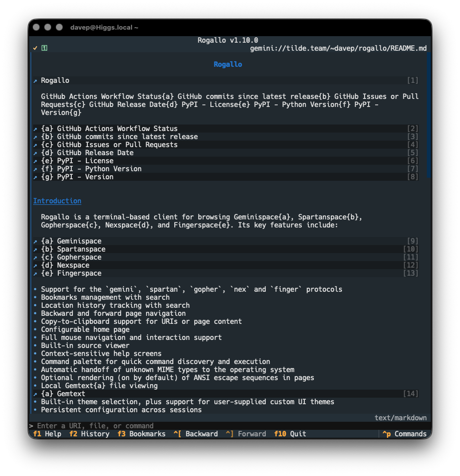Open GitHub commits since latest release link
460x476 pixels.
[226, 137]
